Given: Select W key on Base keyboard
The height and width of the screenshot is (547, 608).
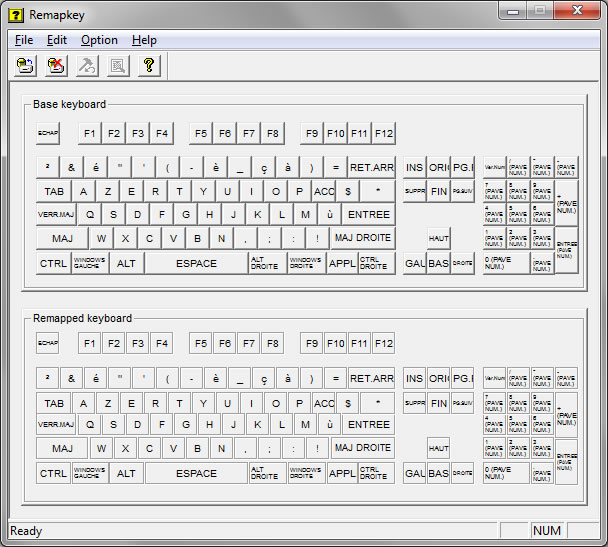Looking at the screenshot, I should pos(102,238).
